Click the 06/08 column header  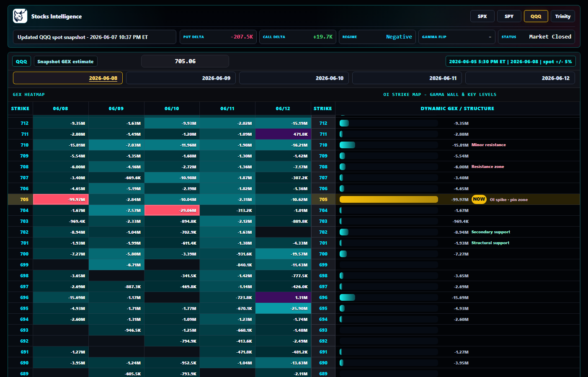coord(60,108)
